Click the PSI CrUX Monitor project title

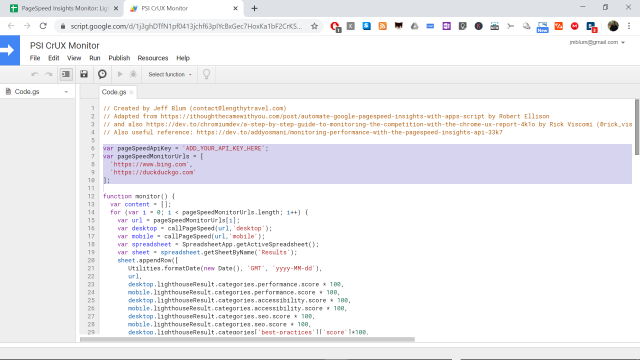[64, 46]
